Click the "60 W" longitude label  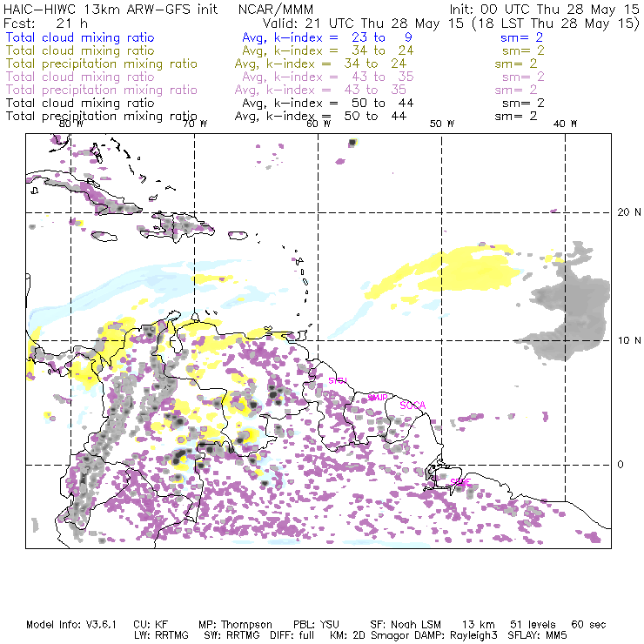pos(319,124)
